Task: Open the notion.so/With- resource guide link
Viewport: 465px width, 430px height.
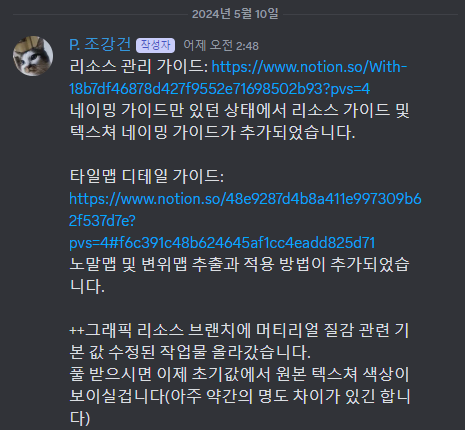Action: pyautogui.click(x=309, y=67)
